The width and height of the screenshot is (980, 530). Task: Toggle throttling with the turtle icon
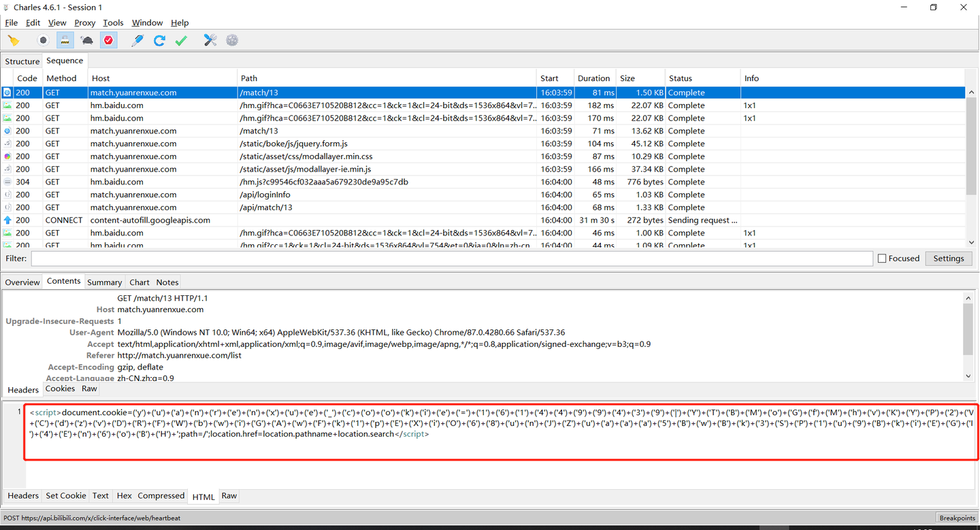coord(87,40)
